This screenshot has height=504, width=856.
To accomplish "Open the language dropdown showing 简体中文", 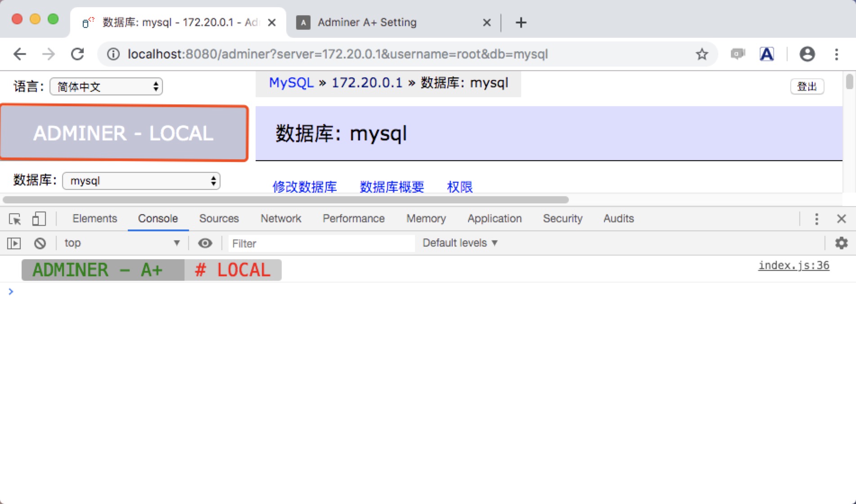I will 106,86.
